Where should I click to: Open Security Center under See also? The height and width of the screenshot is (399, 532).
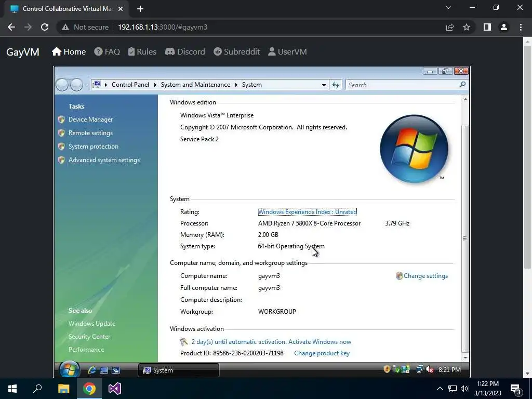89,337
